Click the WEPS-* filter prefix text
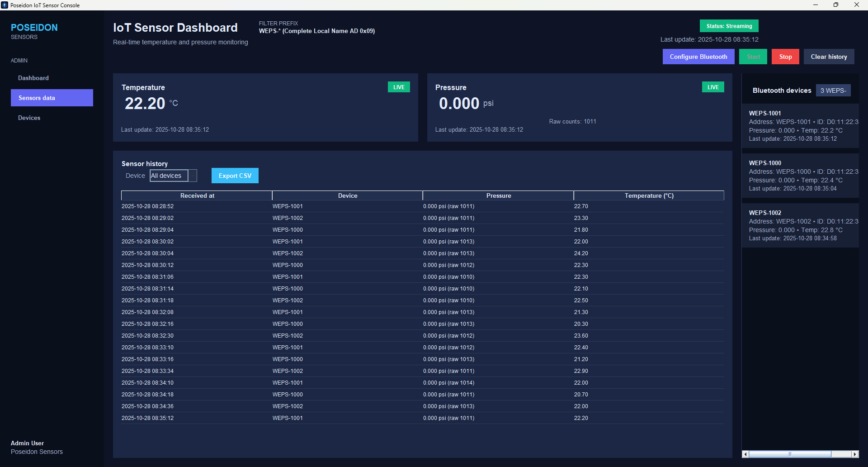Image resolution: width=868 pixels, height=467 pixels. [x=316, y=31]
